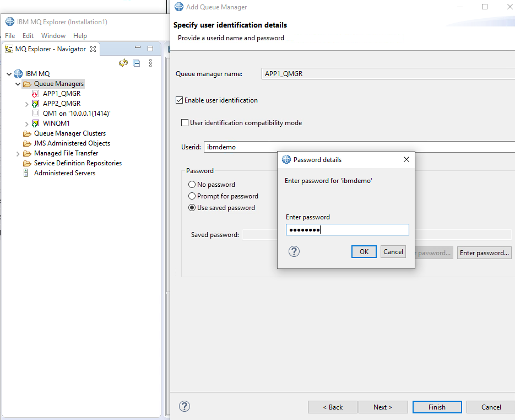Screen dimensions: 515x420
Task: Click the Collapse All icon in Navigator
Action: [x=137, y=63]
